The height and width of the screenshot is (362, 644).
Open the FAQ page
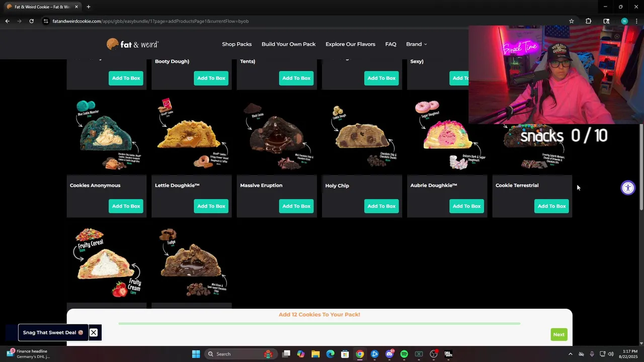pos(391,44)
